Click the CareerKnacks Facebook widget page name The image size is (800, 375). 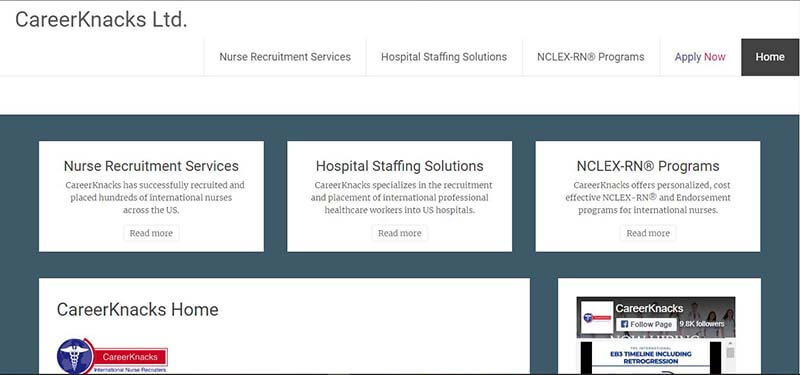(649, 308)
